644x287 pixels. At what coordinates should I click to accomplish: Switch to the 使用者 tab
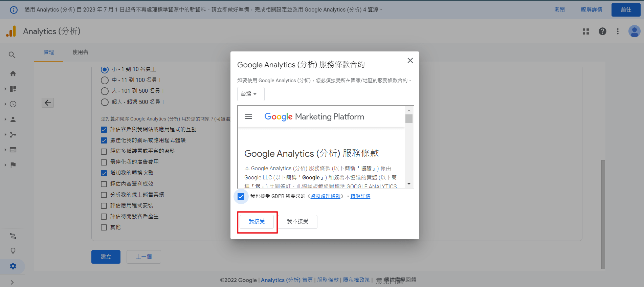pos(81,52)
